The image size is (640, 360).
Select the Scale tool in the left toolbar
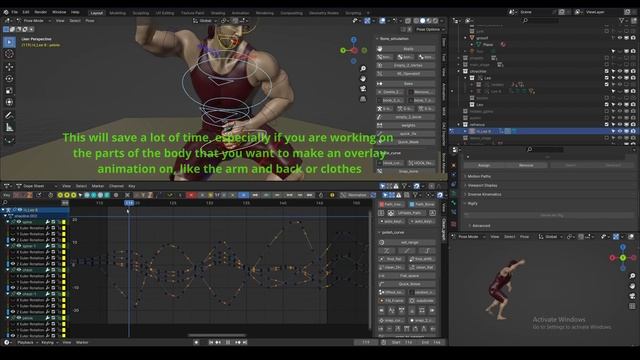click(x=9, y=91)
